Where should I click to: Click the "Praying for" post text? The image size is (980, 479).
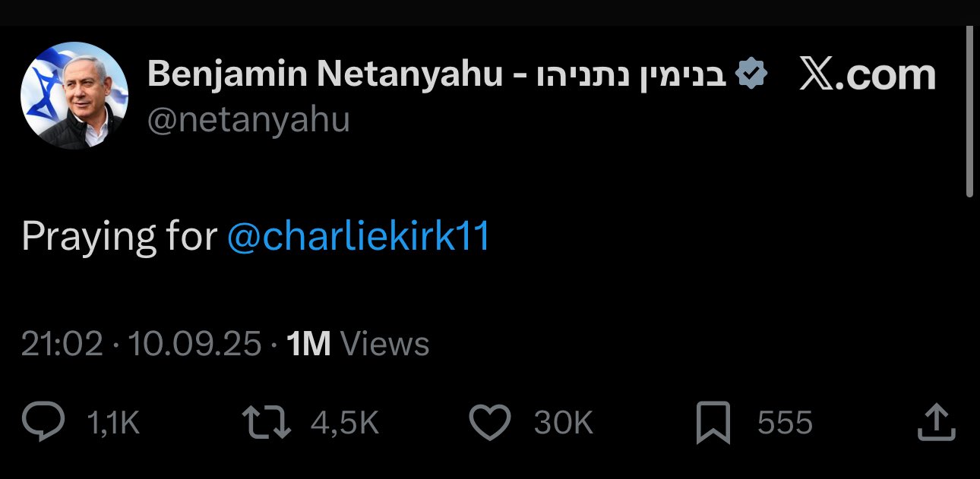point(119,238)
